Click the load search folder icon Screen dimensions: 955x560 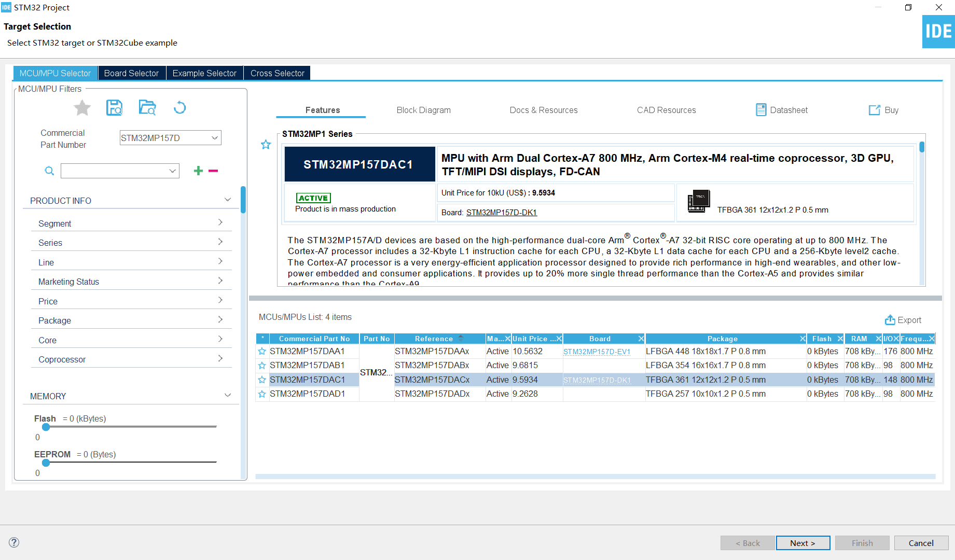pos(147,108)
